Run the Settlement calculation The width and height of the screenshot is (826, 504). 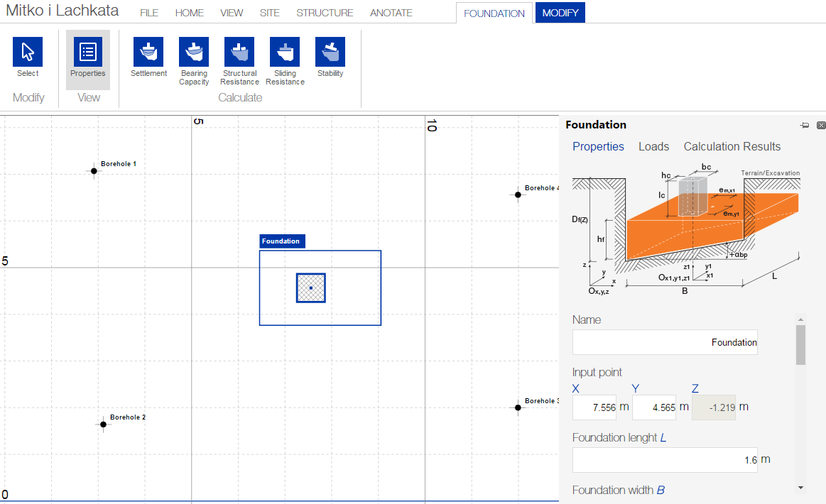(148, 52)
